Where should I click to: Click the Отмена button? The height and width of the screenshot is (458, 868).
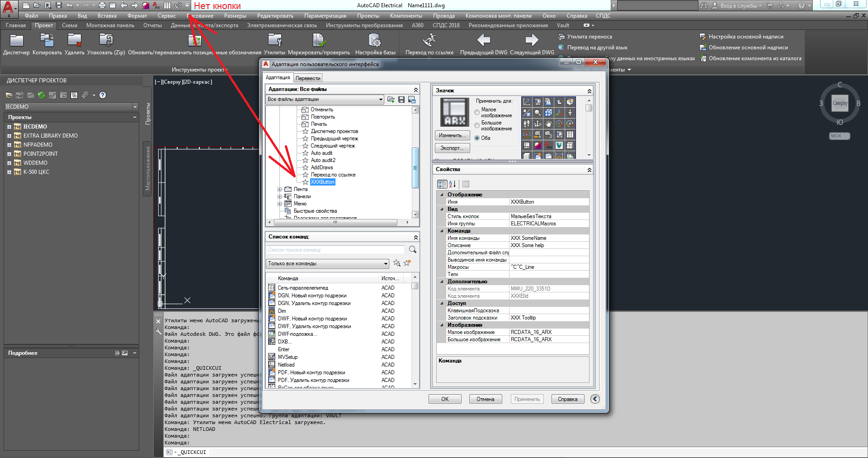coord(486,399)
